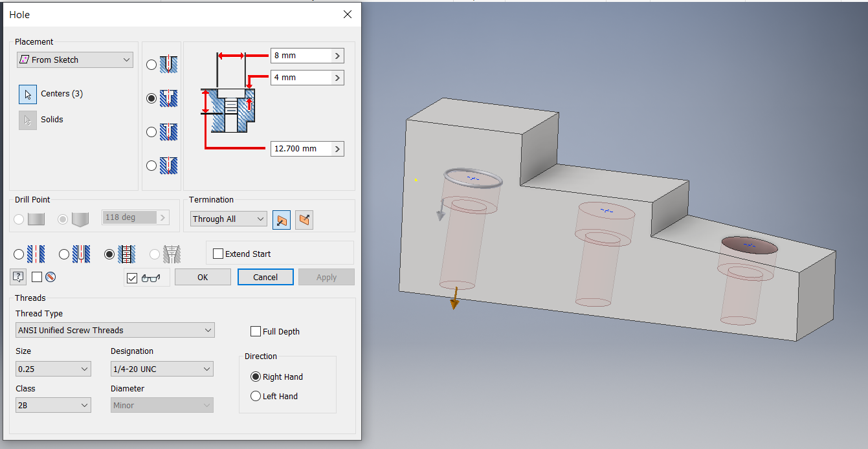This screenshot has height=449, width=868.
Task: Click the clearance hole type icon
Action: [x=81, y=254]
